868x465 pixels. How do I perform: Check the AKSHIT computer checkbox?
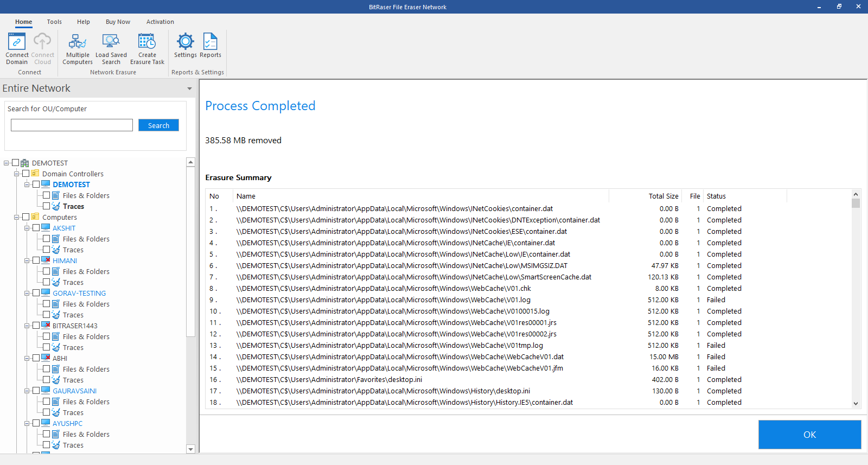pos(36,228)
